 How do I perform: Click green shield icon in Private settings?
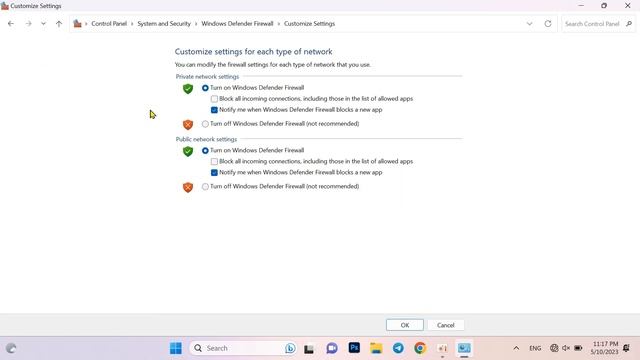coord(188,89)
